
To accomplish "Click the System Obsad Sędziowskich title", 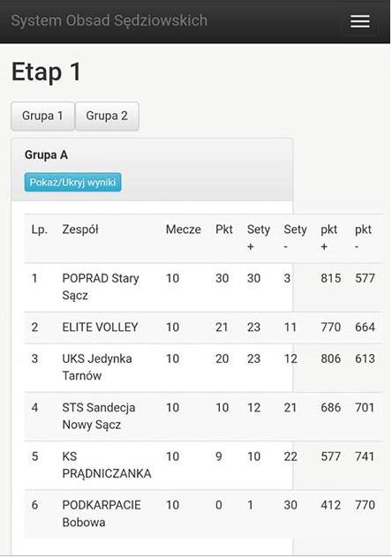I will (109, 20).
